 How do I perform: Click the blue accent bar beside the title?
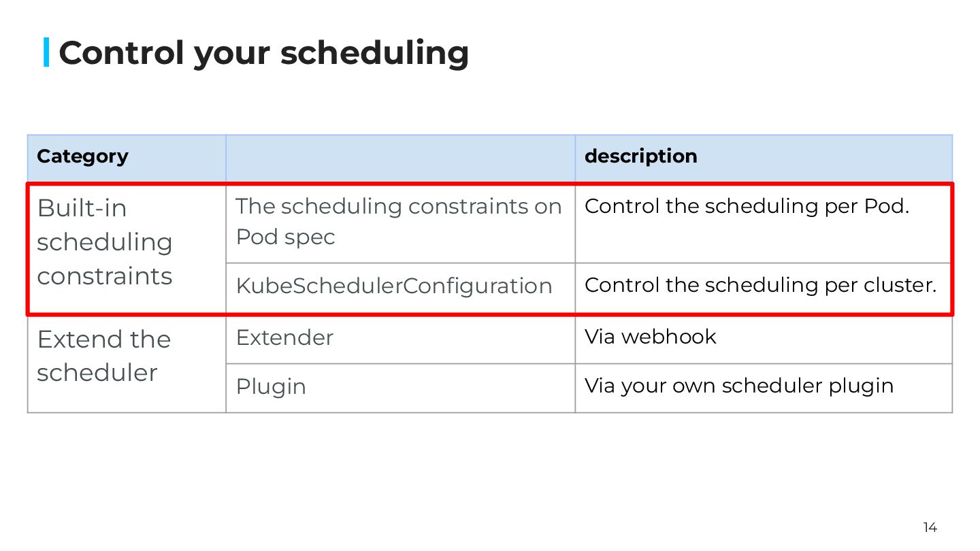coord(46,52)
